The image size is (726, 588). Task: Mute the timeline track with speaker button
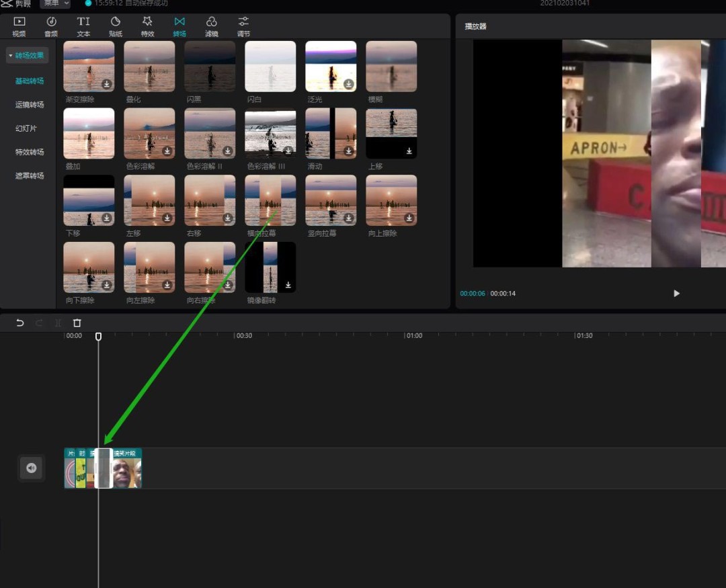coord(31,468)
